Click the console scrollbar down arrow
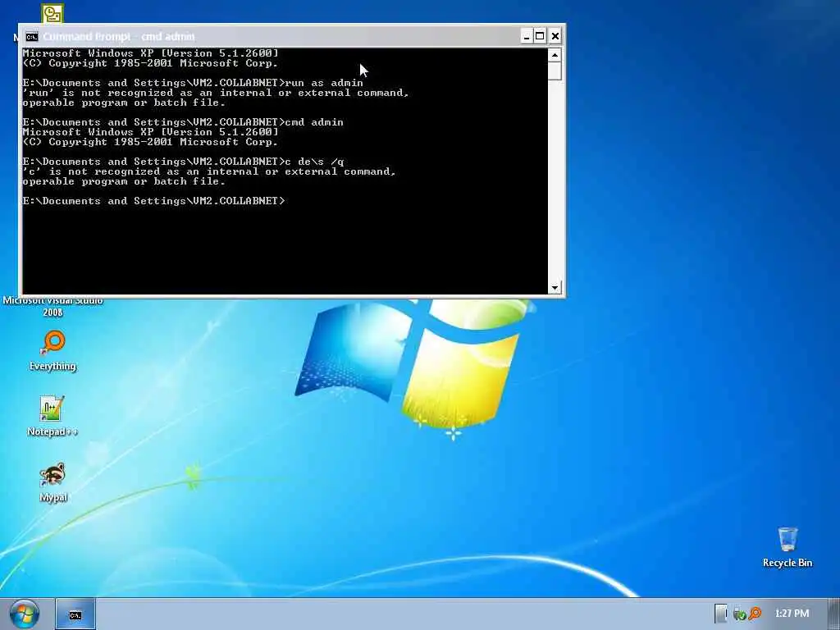The image size is (840, 630). tap(555, 288)
